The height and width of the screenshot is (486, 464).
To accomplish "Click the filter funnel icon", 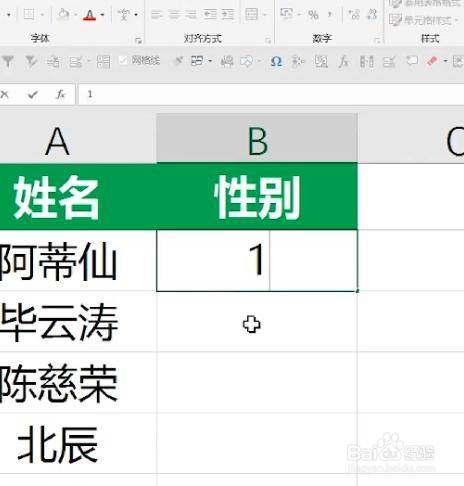I will (x=8, y=61).
